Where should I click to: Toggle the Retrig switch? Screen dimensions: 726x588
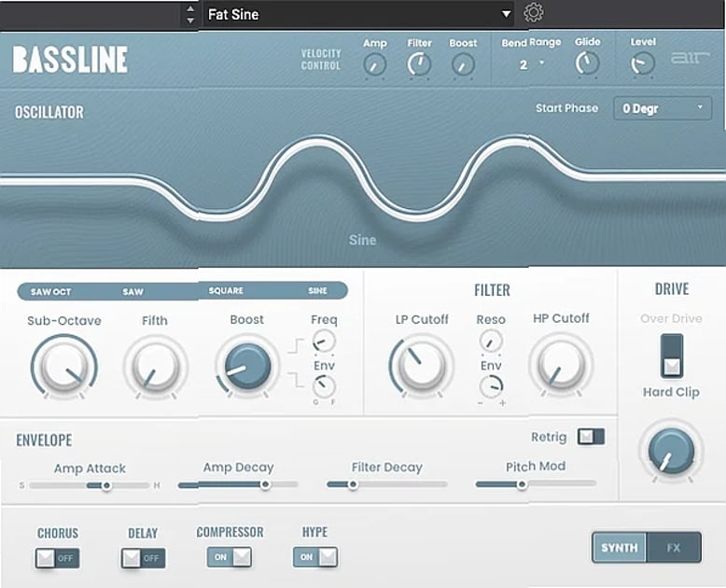click(591, 437)
